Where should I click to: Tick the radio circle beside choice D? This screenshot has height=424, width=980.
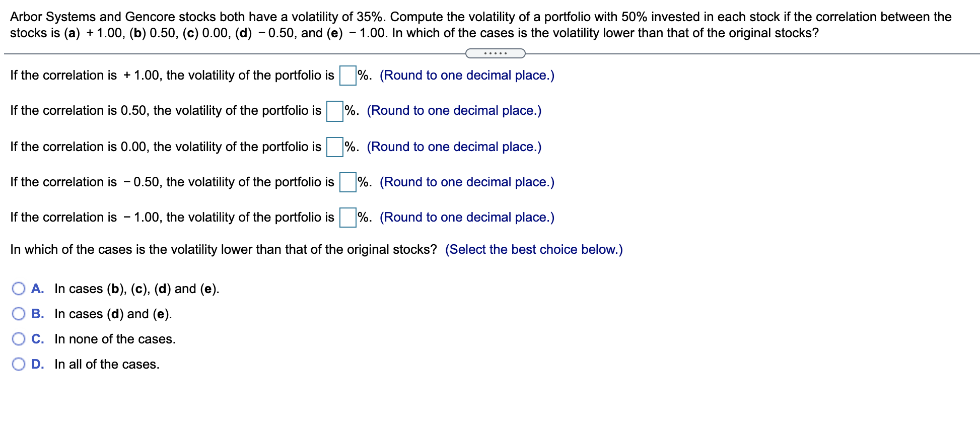point(19,364)
